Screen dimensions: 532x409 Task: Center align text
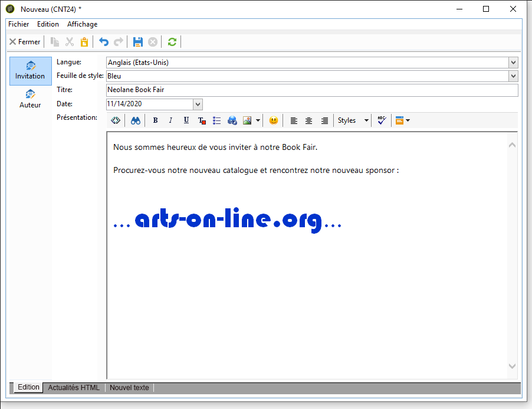click(x=308, y=120)
